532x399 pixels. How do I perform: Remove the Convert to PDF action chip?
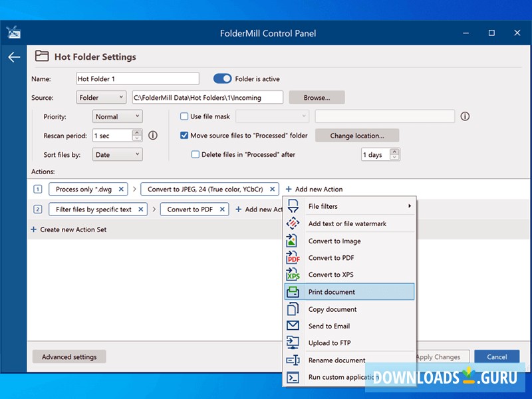[x=222, y=209]
